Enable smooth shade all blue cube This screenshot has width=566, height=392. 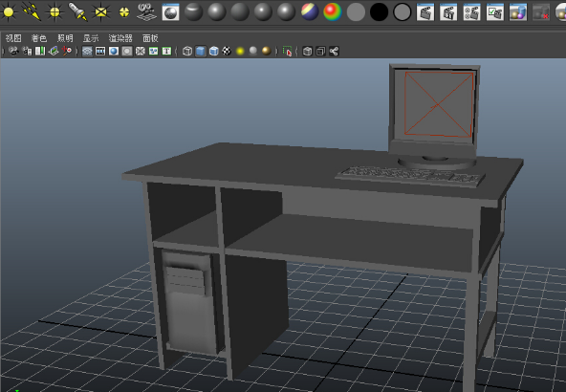pos(201,52)
